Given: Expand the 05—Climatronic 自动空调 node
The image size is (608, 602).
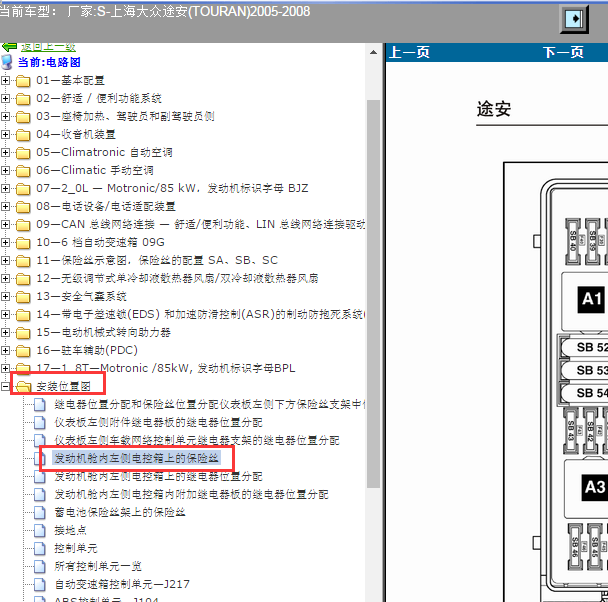Looking at the screenshot, I should [x=5, y=152].
